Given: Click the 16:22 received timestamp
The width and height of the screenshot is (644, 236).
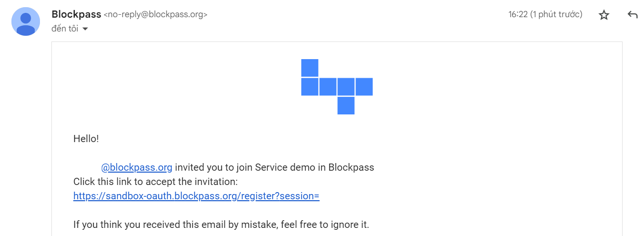Looking at the screenshot, I should [518, 14].
